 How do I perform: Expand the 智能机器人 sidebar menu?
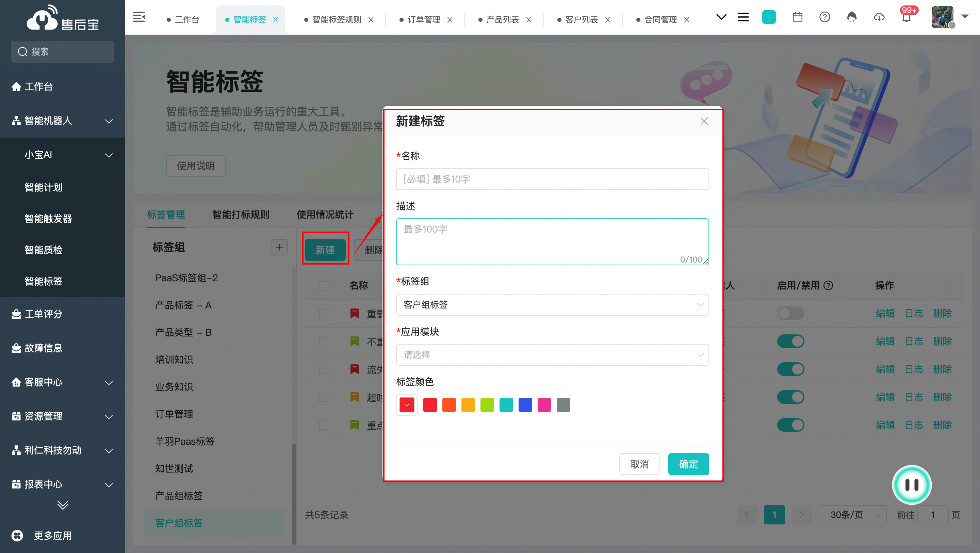(x=109, y=121)
